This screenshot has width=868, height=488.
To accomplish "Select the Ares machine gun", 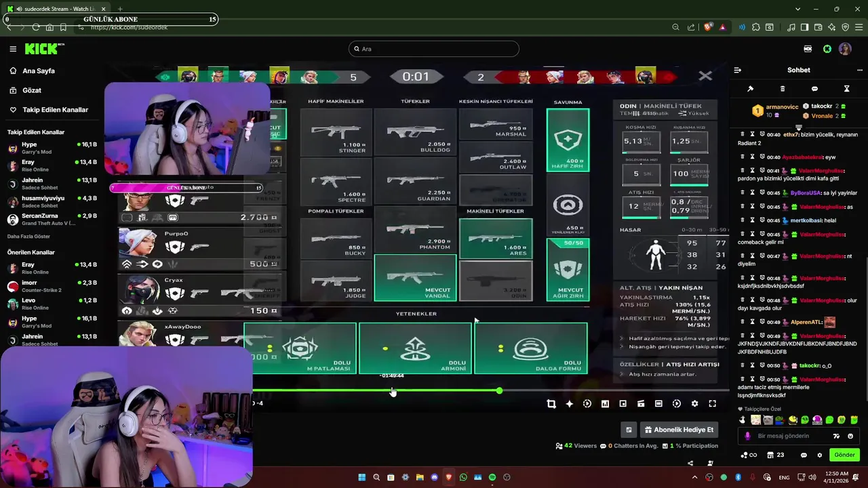I will click(x=496, y=239).
